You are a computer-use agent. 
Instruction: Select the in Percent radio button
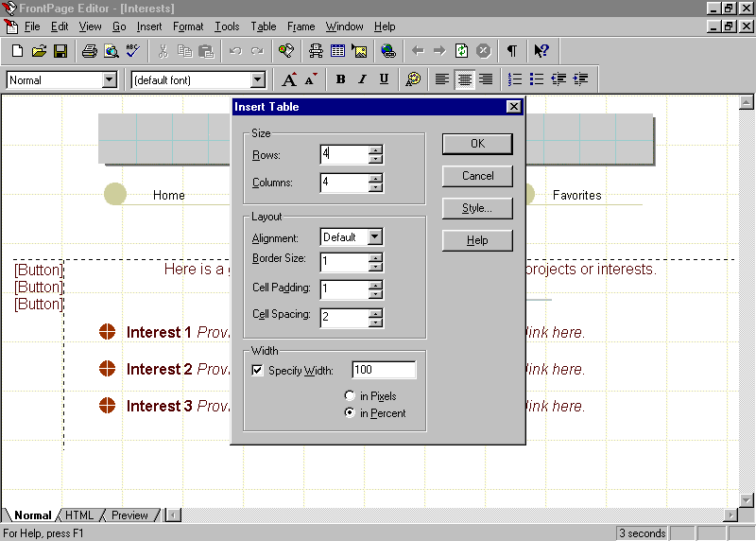350,413
